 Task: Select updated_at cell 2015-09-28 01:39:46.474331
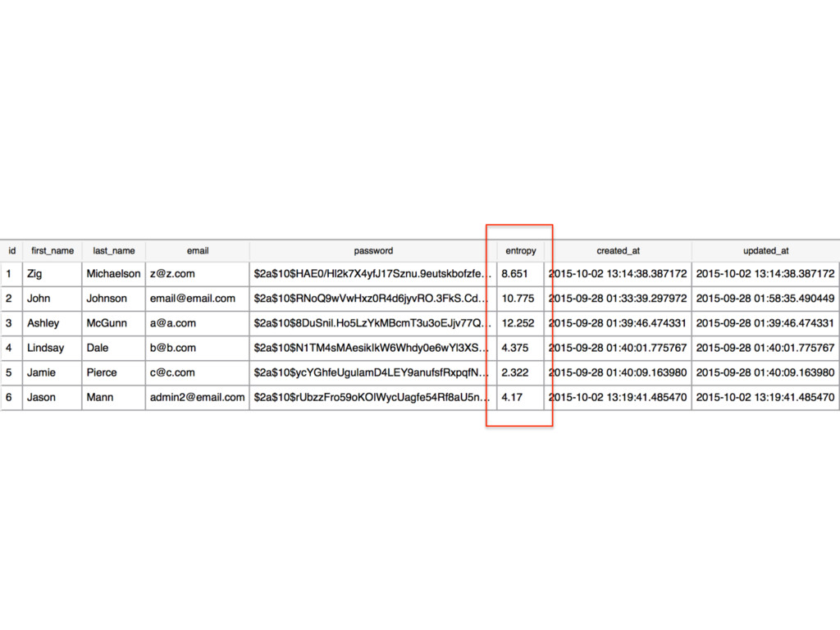[x=766, y=323]
